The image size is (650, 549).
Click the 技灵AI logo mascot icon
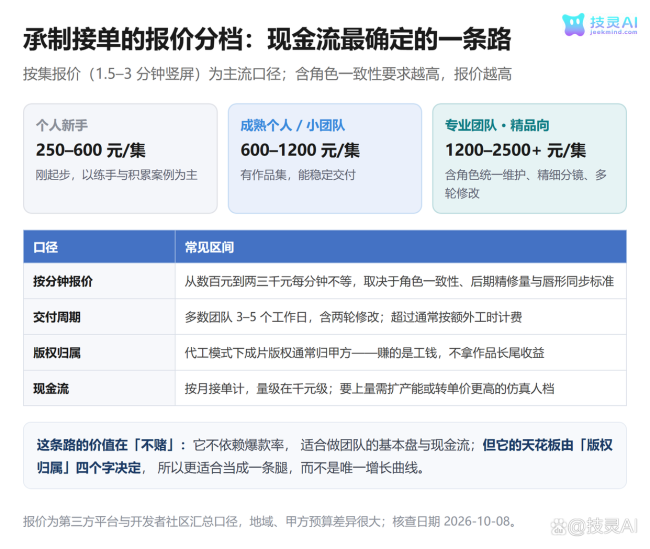point(574,24)
